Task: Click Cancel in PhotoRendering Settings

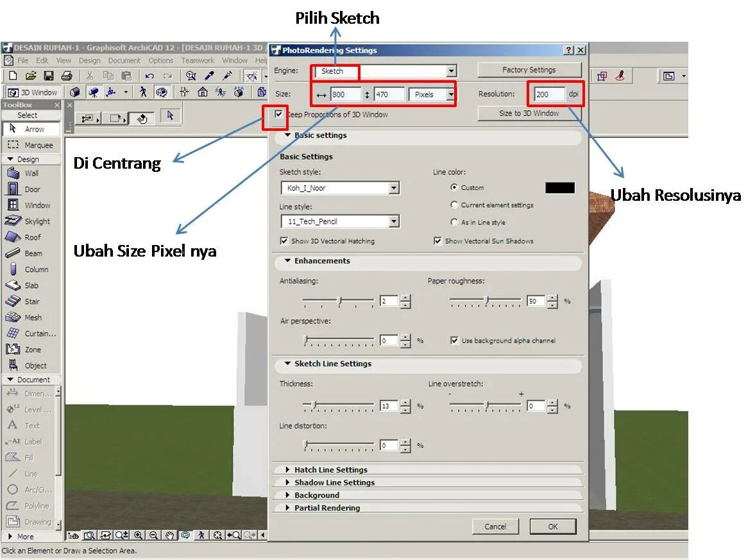Action: [495, 526]
